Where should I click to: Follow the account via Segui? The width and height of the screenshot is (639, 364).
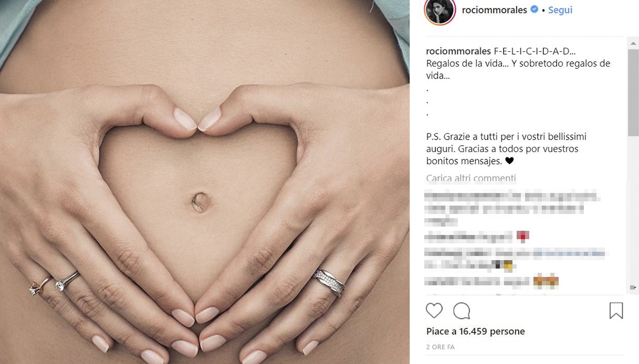[560, 10]
